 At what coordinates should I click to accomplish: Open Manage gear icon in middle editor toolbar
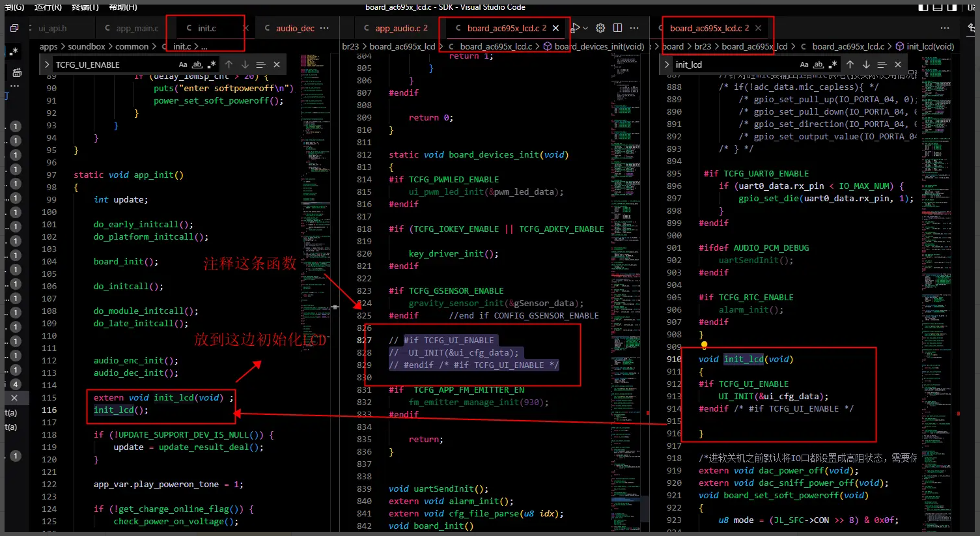(600, 28)
